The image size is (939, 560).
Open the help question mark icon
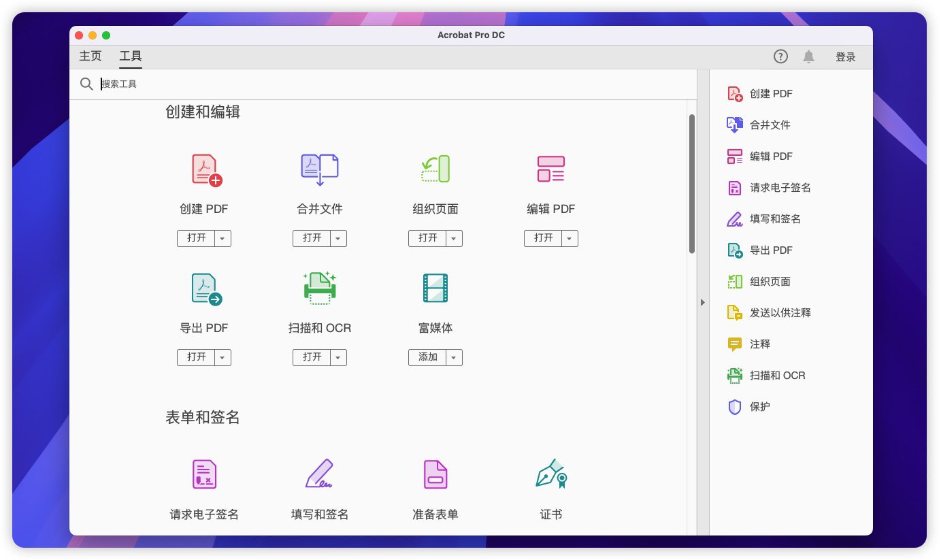click(780, 56)
